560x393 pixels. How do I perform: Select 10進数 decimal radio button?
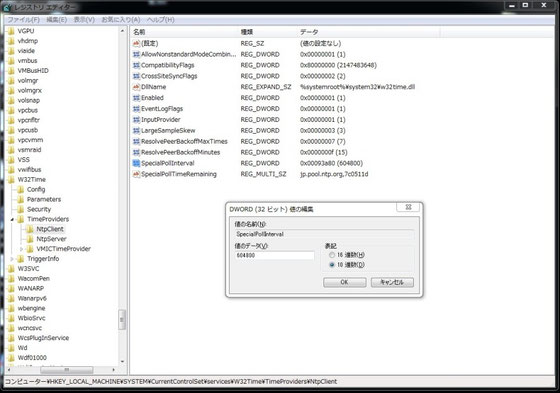(332, 265)
